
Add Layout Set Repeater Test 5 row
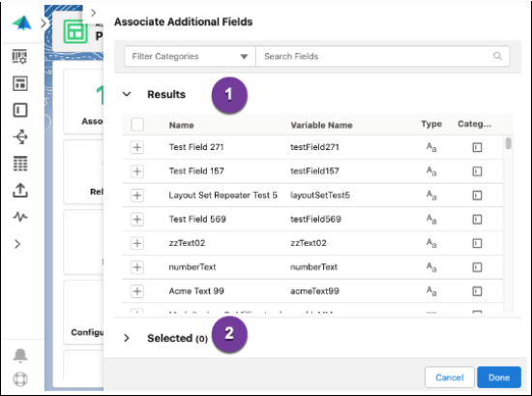click(x=137, y=196)
